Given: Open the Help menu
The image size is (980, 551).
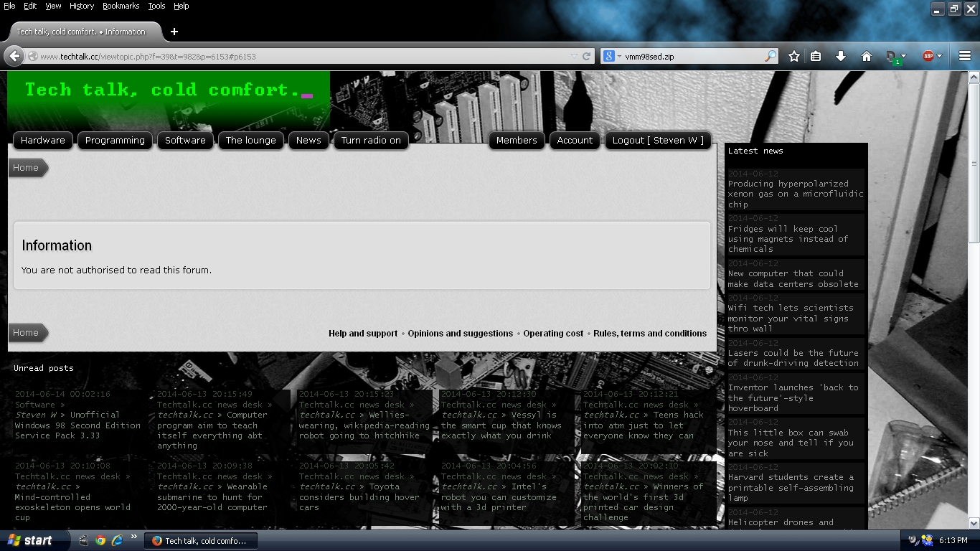Looking at the screenshot, I should click(x=182, y=6).
